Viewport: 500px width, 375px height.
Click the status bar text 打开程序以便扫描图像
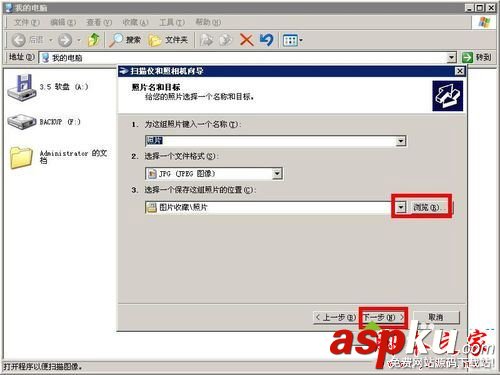click(x=43, y=367)
